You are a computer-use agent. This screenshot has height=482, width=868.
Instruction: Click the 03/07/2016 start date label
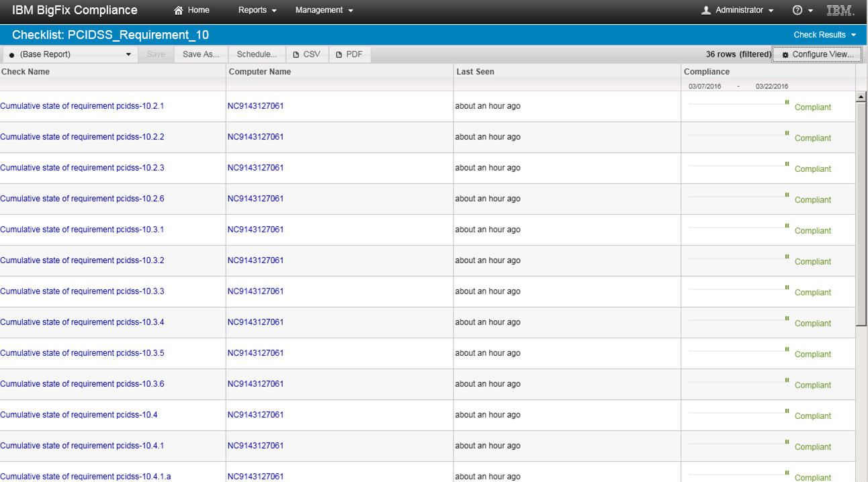pos(705,87)
